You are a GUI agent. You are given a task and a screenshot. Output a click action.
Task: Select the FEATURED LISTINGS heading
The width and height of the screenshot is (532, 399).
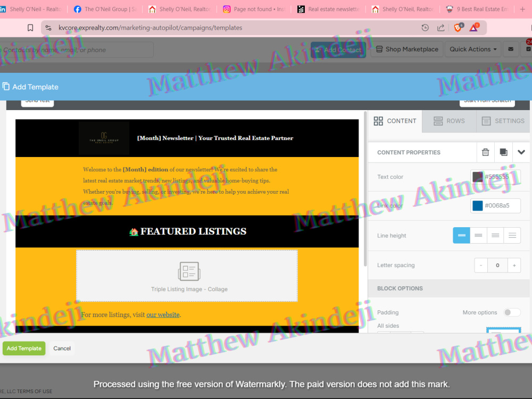click(x=187, y=231)
